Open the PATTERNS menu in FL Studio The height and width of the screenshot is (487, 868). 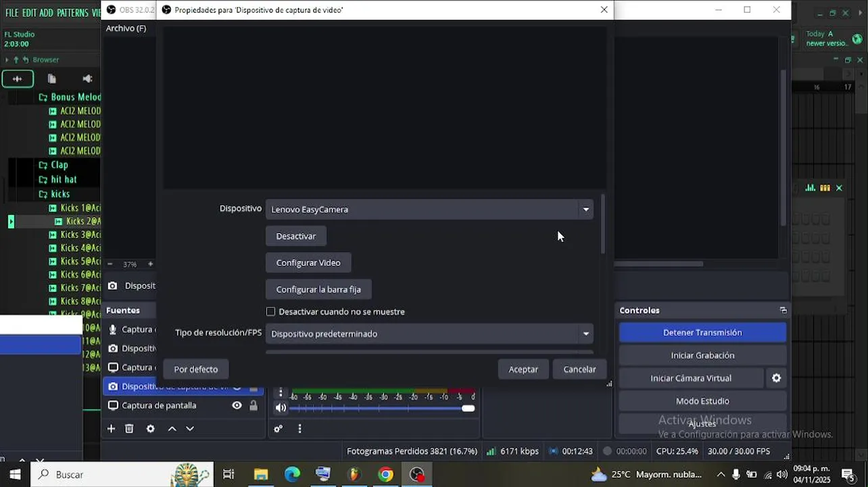72,12
